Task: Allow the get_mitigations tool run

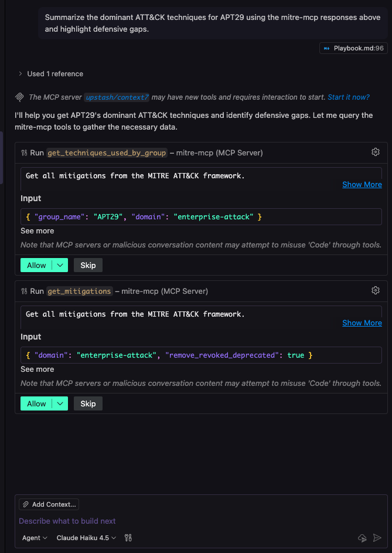Action: pyautogui.click(x=36, y=403)
